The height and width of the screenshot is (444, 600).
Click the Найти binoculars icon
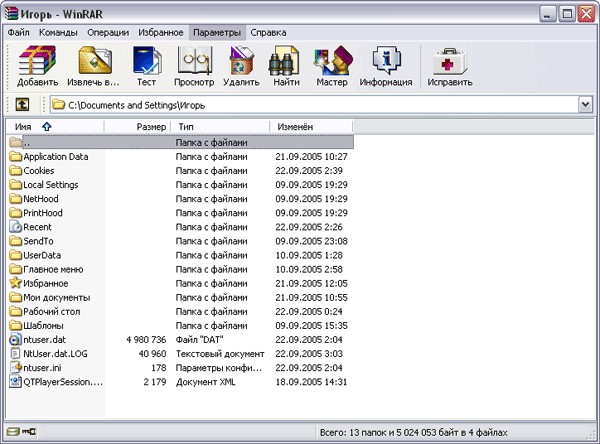click(284, 60)
